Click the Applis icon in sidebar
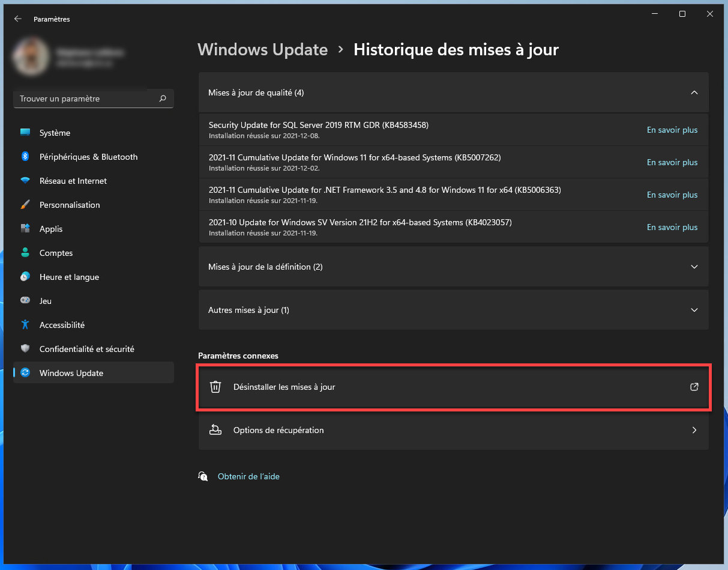728x570 pixels. [x=25, y=229]
